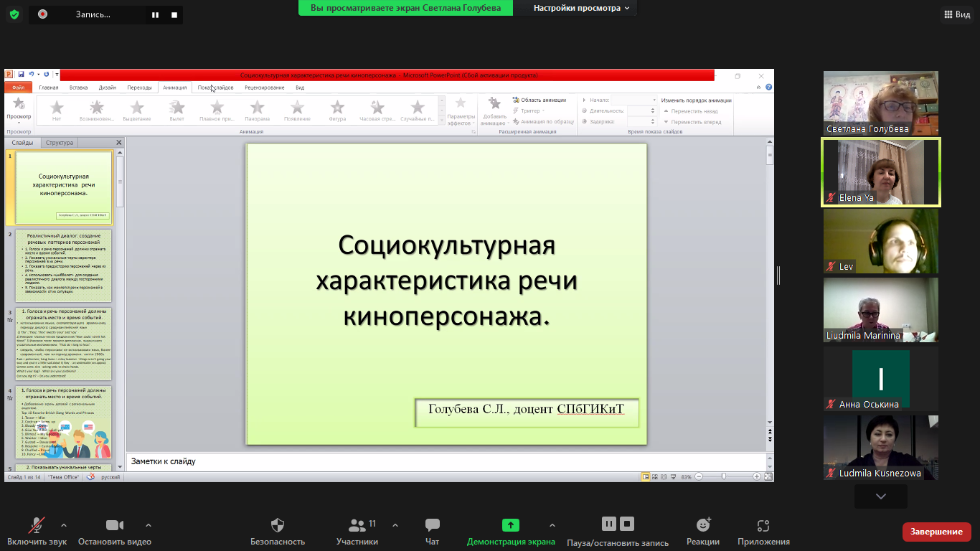Choose the Часовая стрелка animation effect
The height and width of the screenshot is (551, 980).
(377, 111)
